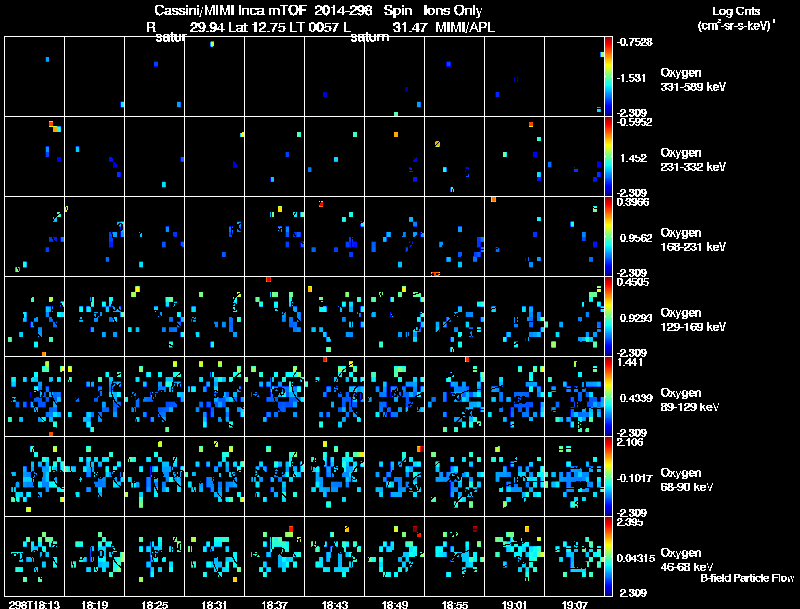This screenshot has width=800, height=609.
Task: Select the 68-90 keV panel at 18:55
Action: point(455,476)
